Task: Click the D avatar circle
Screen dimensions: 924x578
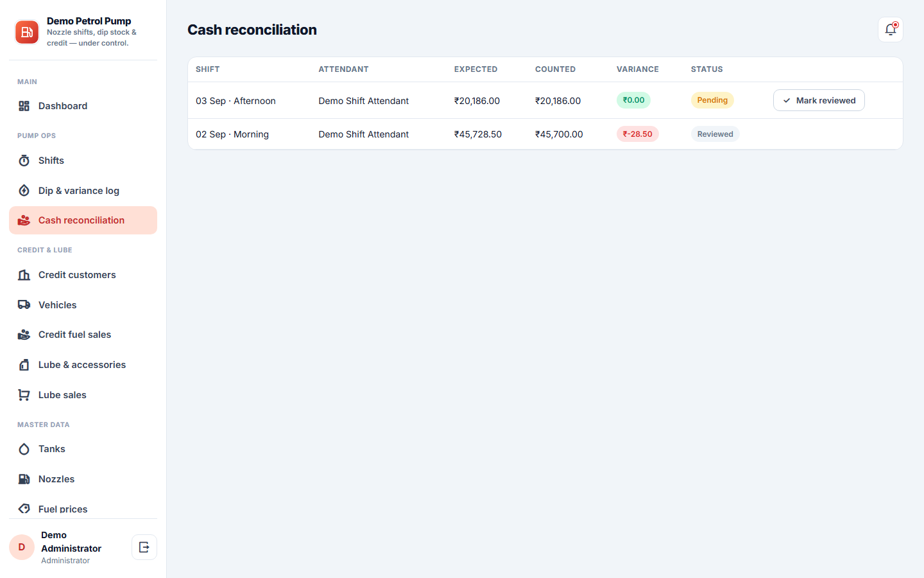Action: [x=22, y=547]
